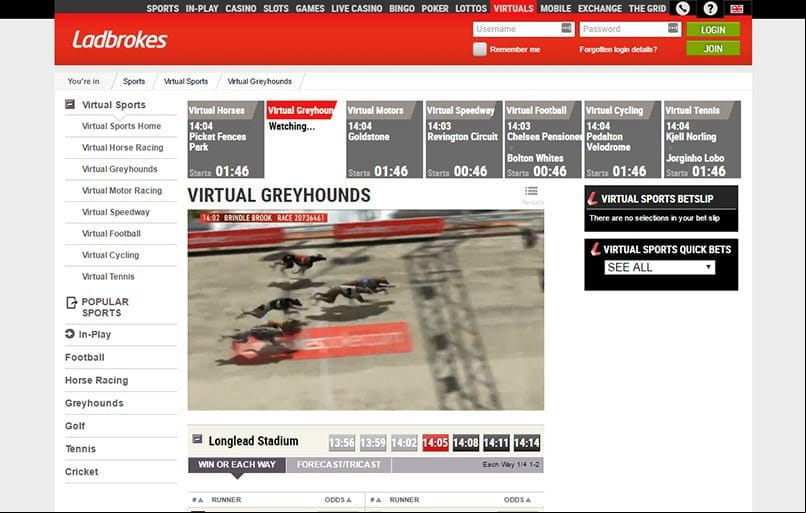The width and height of the screenshot is (806, 513).
Task: Select the Virtual Football event tile
Action: (x=543, y=139)
